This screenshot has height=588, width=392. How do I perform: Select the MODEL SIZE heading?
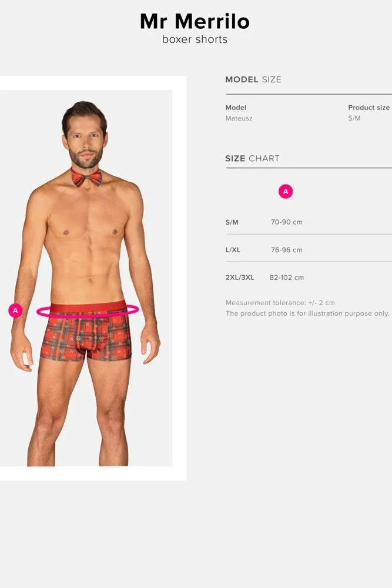(253, 79)
